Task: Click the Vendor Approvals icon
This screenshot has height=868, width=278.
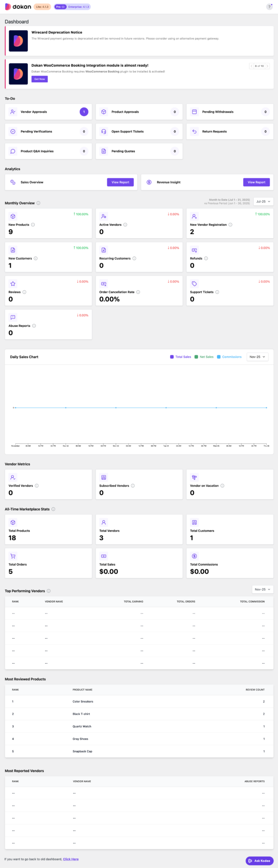Action: point(12,112)
